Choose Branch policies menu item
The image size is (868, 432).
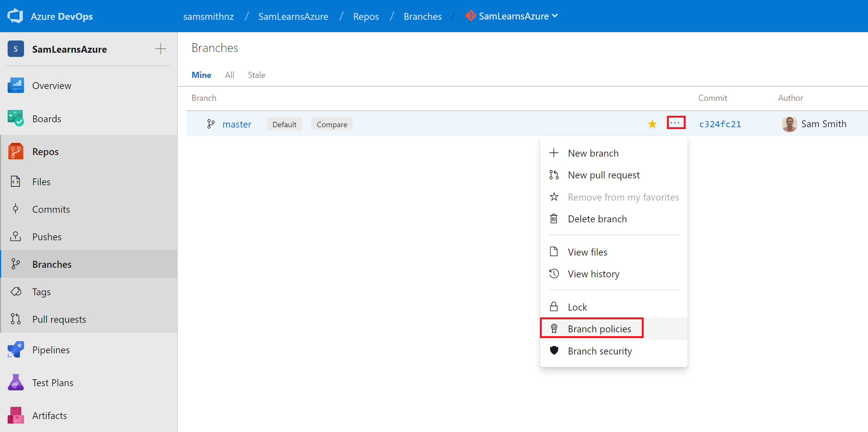tap(599, 329)
